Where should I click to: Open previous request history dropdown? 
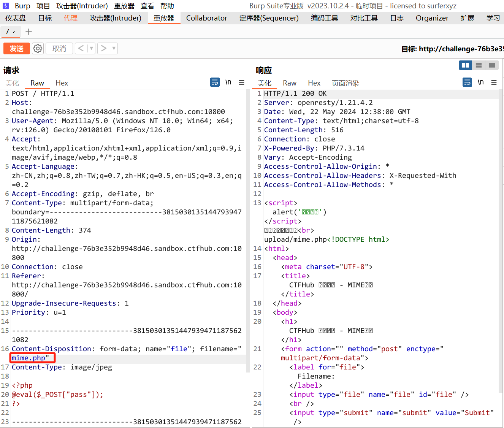(91, 48)
